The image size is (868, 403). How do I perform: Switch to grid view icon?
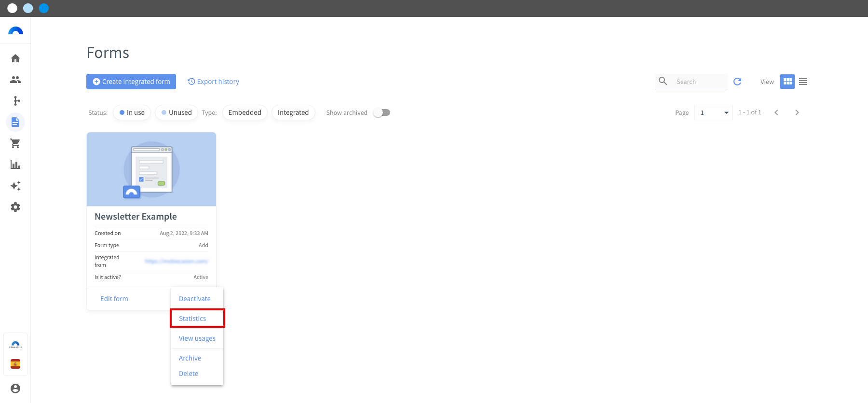click(787, 82)
